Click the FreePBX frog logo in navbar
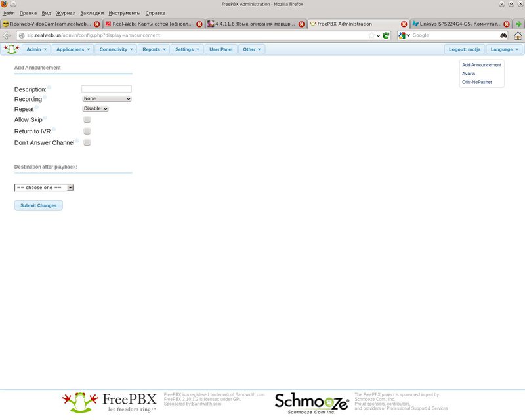The image size is (525, 420). click(11, 49)
